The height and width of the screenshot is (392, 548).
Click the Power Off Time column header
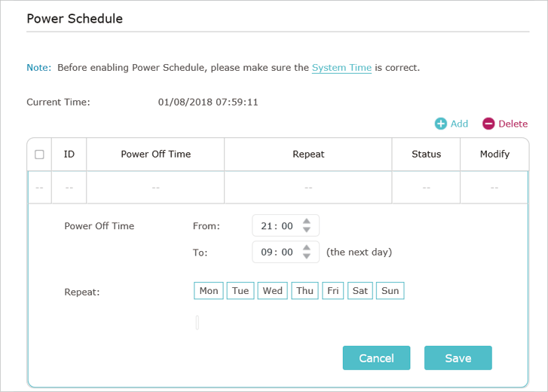point(155,154)
